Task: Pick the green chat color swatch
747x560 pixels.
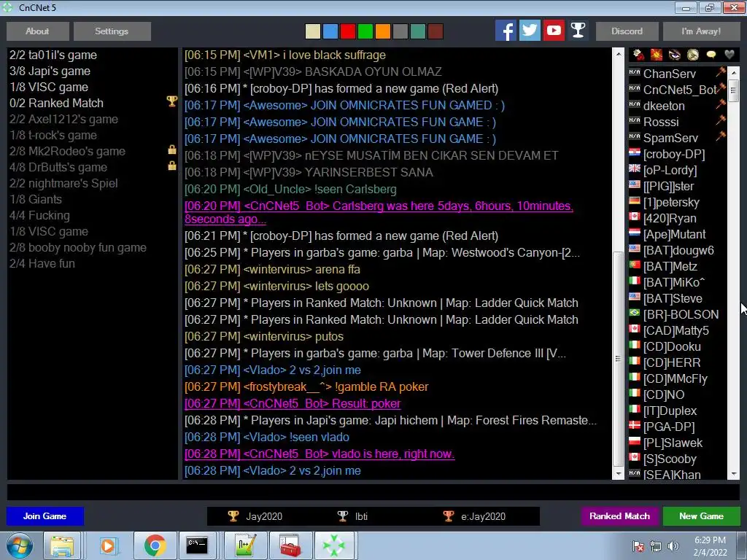Action: [x=365, y=31]
